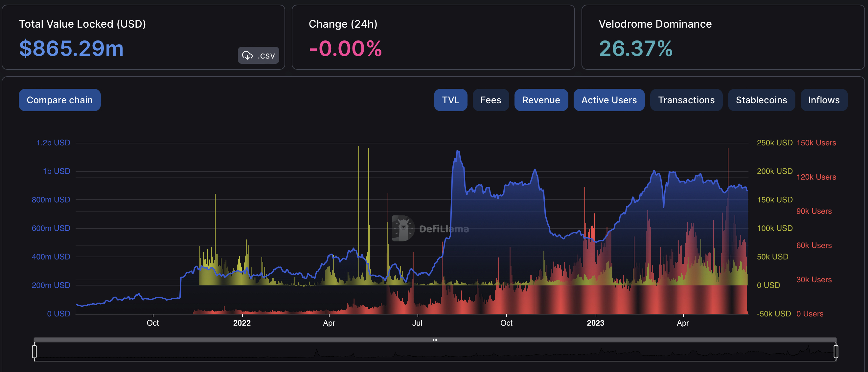Click the 150k Users axis label
This screenshot has height=372, width=868.
click(x=816, y=143)
